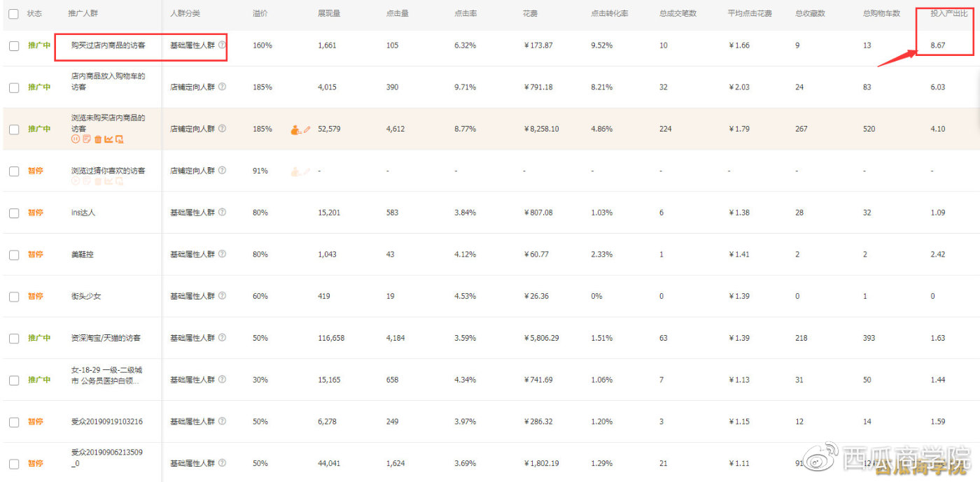Viewport: 980px width, 482px height.
Task: Click the copy icon under 浏览未购买店内商品的访客
Action: click(x=120, y=139)
